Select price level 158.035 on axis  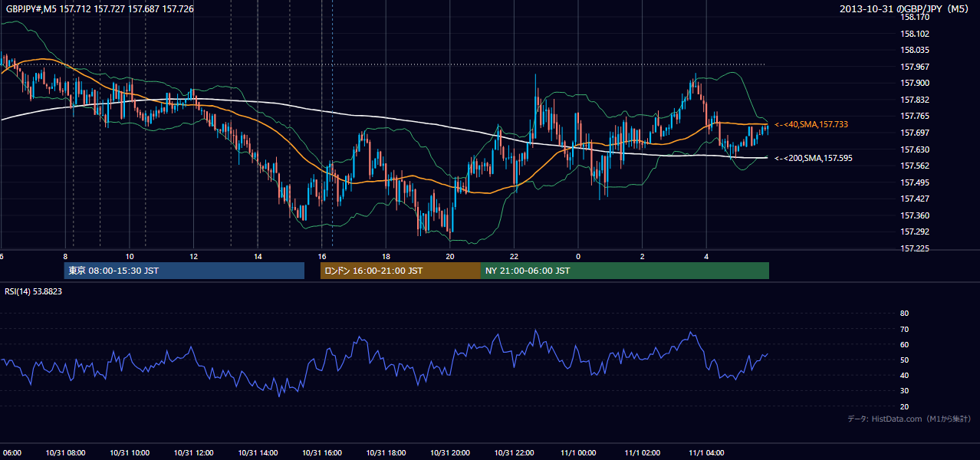coord(914,50)
